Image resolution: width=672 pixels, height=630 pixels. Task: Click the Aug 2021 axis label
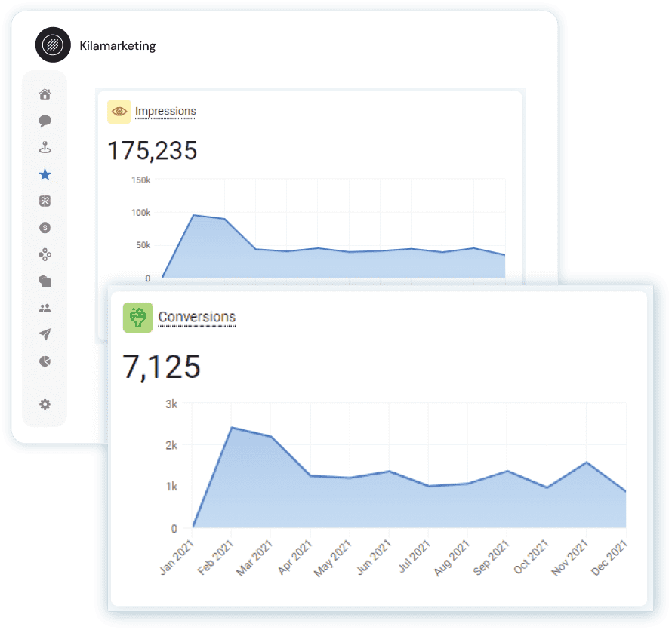coord(452,558)
